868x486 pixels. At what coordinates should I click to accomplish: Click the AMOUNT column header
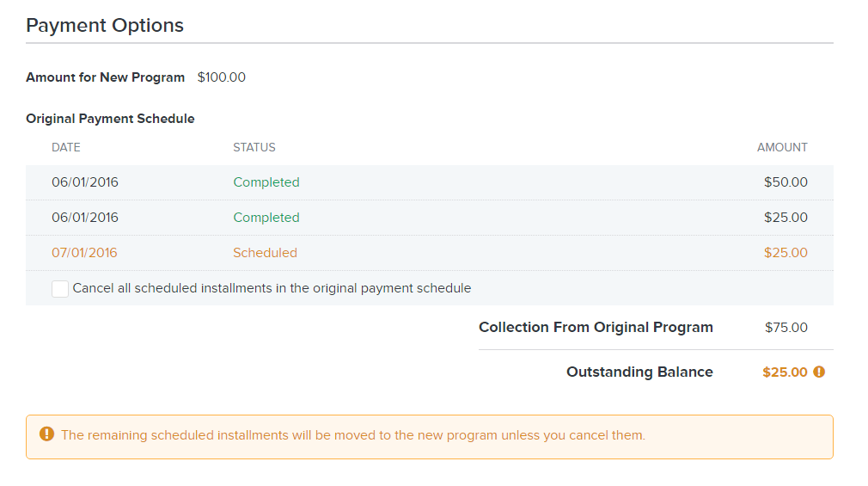point(782,147)
